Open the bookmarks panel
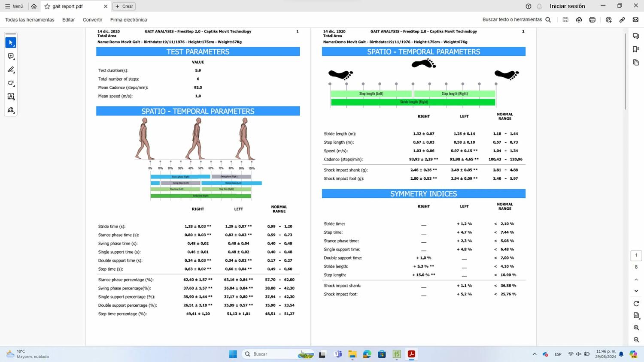 (x=636, y=49)
